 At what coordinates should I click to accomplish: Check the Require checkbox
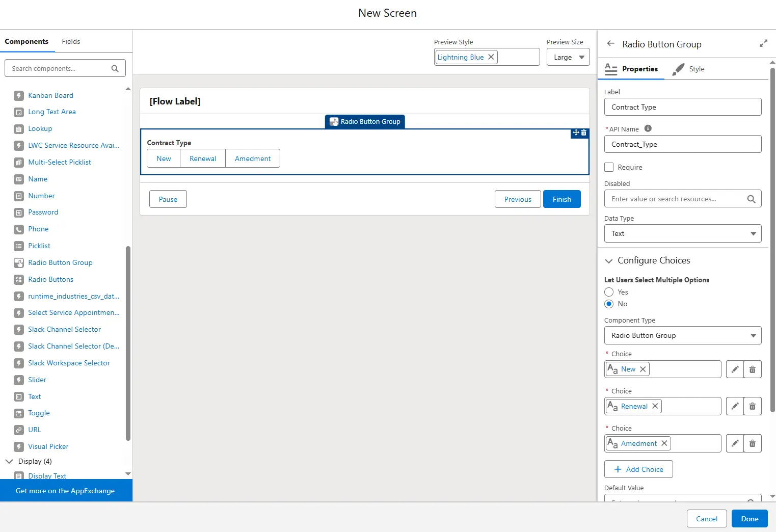609,167
